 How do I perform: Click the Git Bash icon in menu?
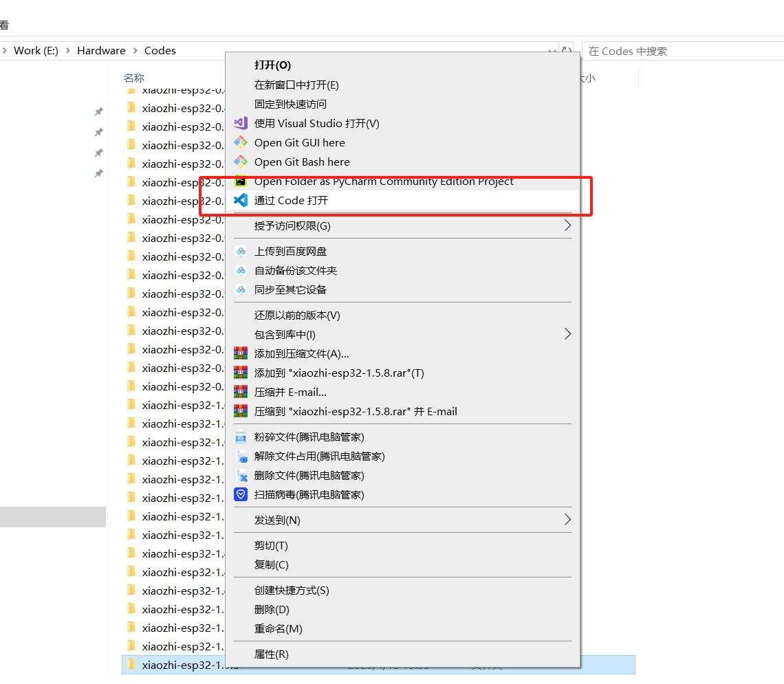click(x=241, y=162)
